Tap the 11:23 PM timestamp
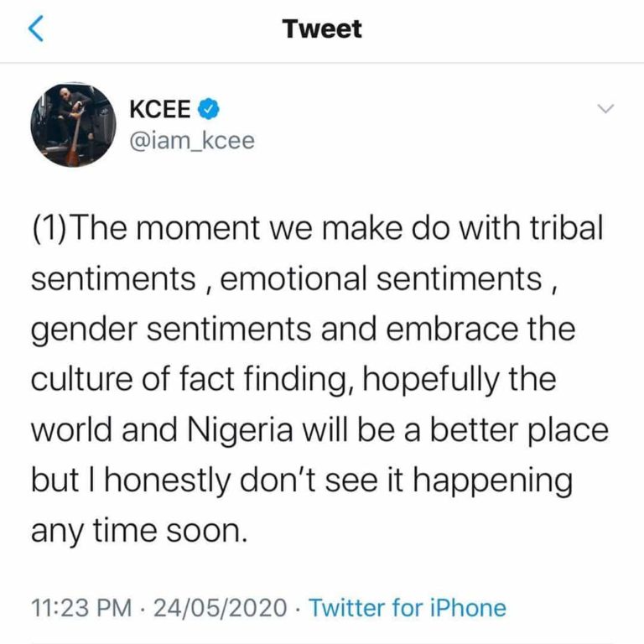The image size is (644, 644). [81, 608]
